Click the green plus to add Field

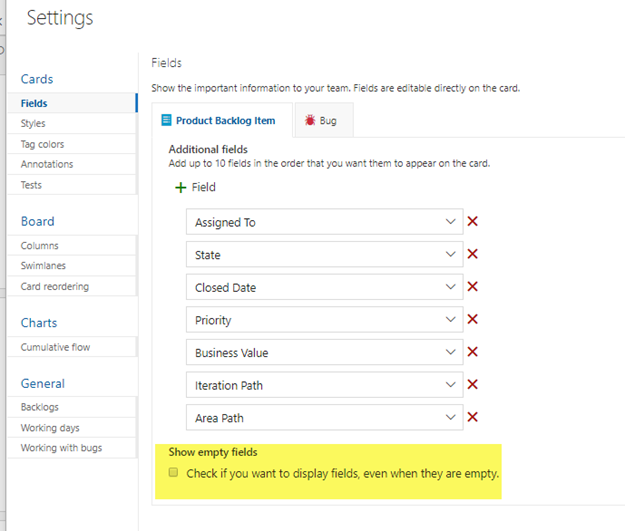tap(181, 187)
